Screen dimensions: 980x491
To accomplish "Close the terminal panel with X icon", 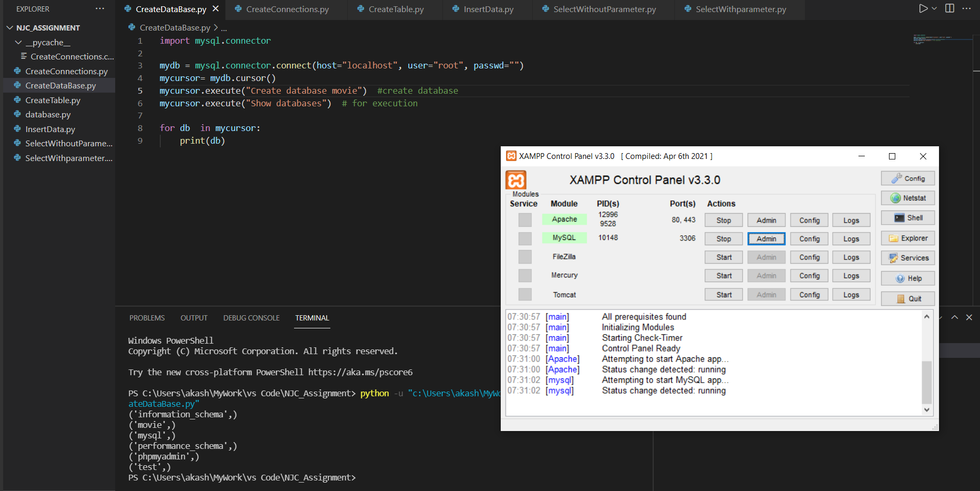I will coord(969,317).
